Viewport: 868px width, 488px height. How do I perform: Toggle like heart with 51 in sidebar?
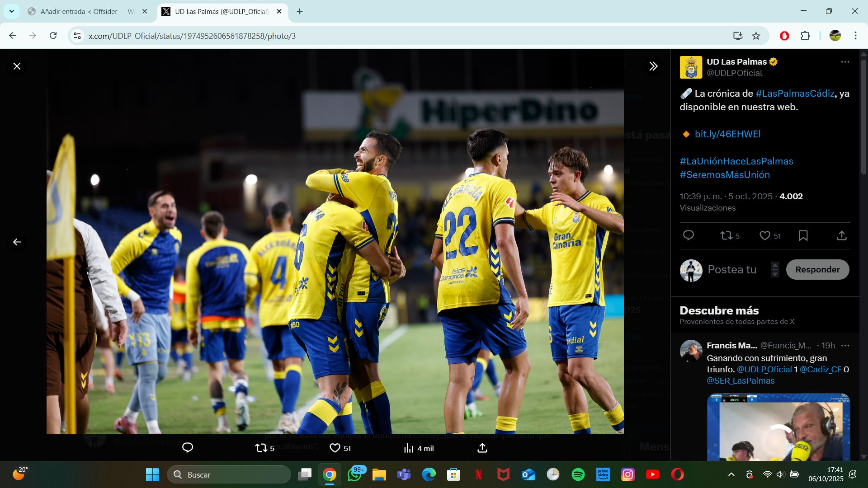tap(770, 235)
